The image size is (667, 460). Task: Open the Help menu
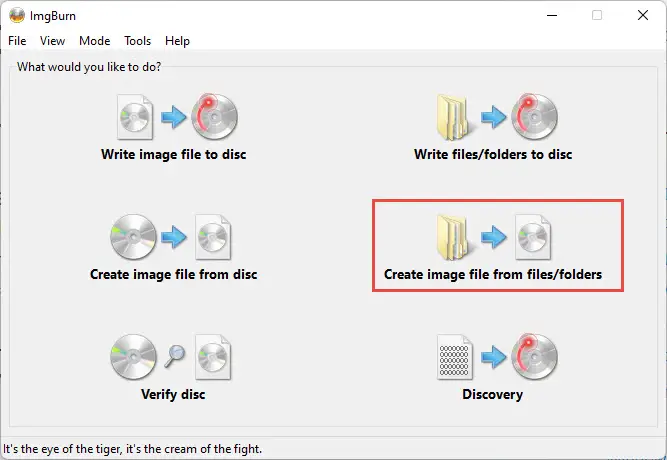tap(177, 41)
